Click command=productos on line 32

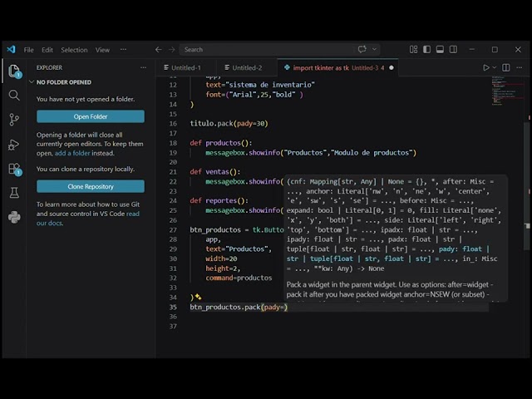(239, 278)
